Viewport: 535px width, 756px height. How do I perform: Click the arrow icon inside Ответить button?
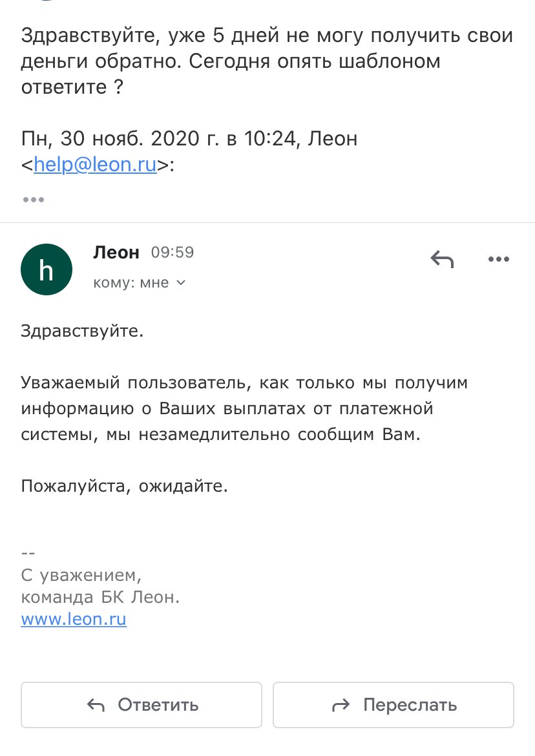[96, 704]
